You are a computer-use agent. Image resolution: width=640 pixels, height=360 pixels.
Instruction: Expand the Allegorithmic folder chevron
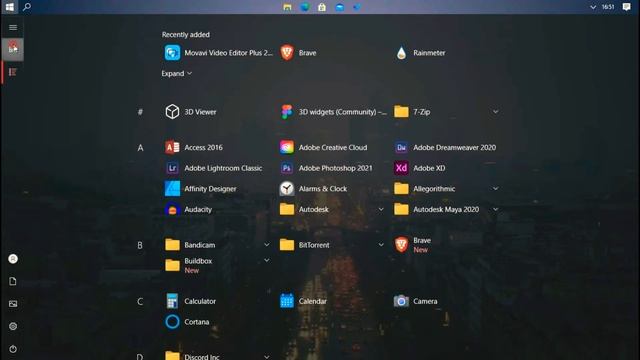click(x=495, y=189)
